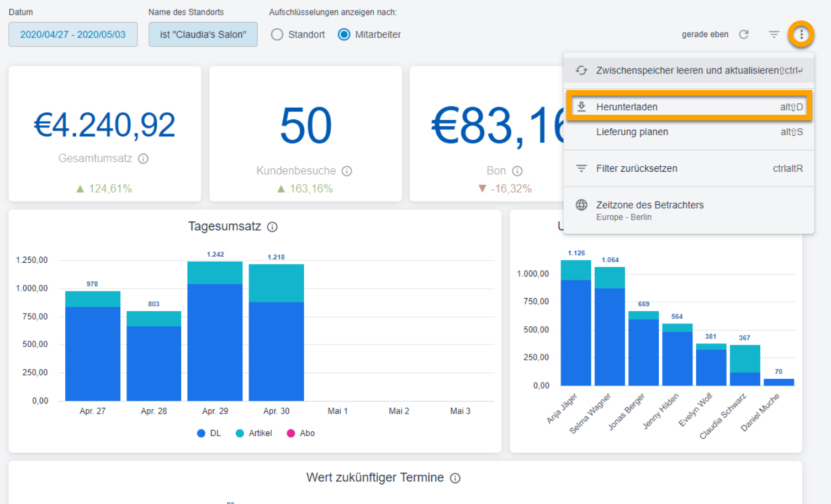Click info icon next to Bon

(517, 171)
